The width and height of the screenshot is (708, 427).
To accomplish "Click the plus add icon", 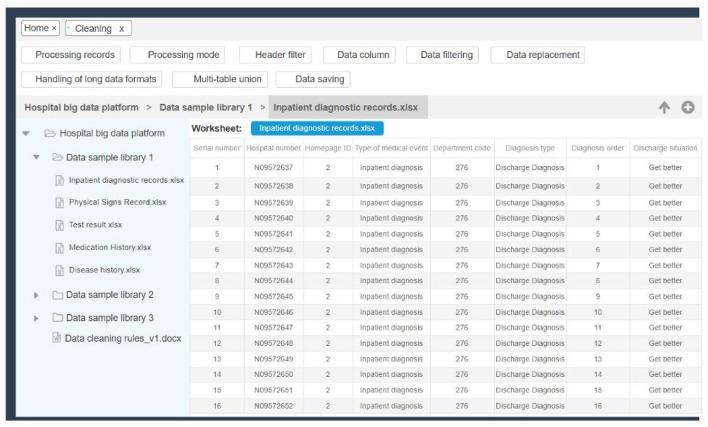I will click(688, 107).
